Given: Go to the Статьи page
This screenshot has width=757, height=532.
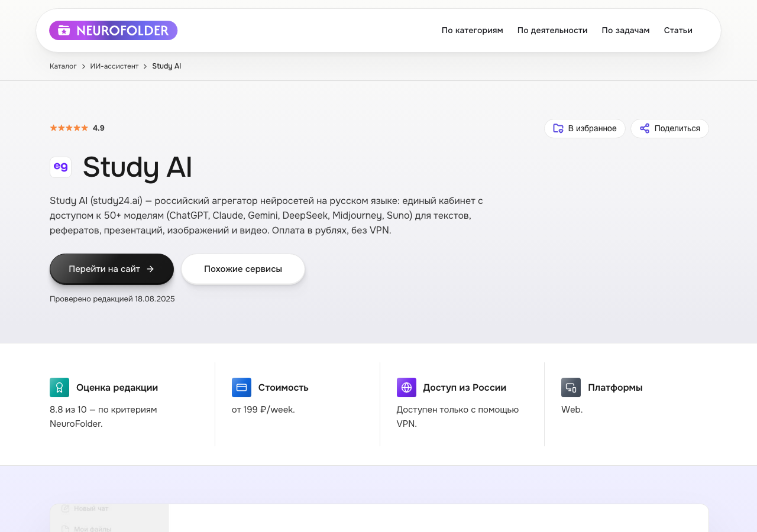Looking at the screenshot, I should pos(678,30).
